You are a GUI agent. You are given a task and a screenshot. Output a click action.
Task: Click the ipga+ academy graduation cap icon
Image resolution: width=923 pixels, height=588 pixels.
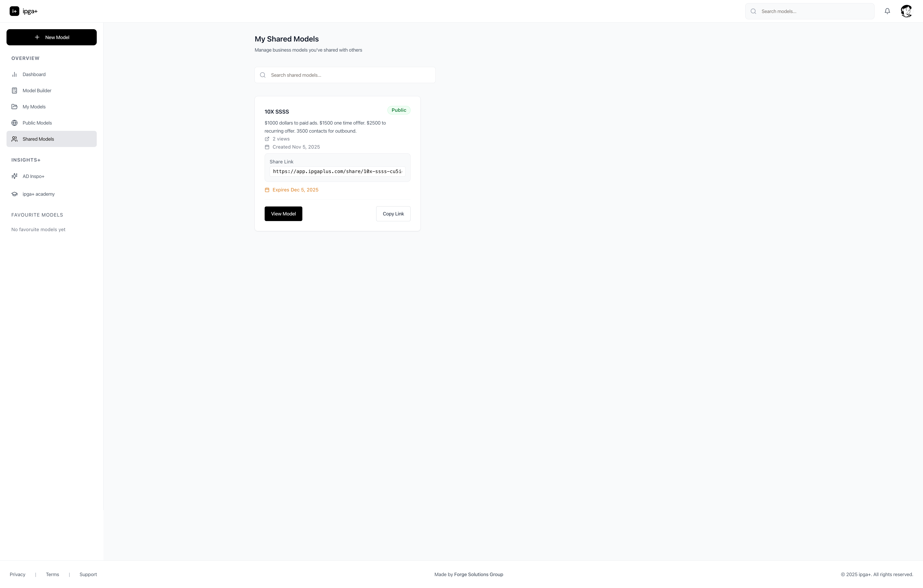coord(15,194)
